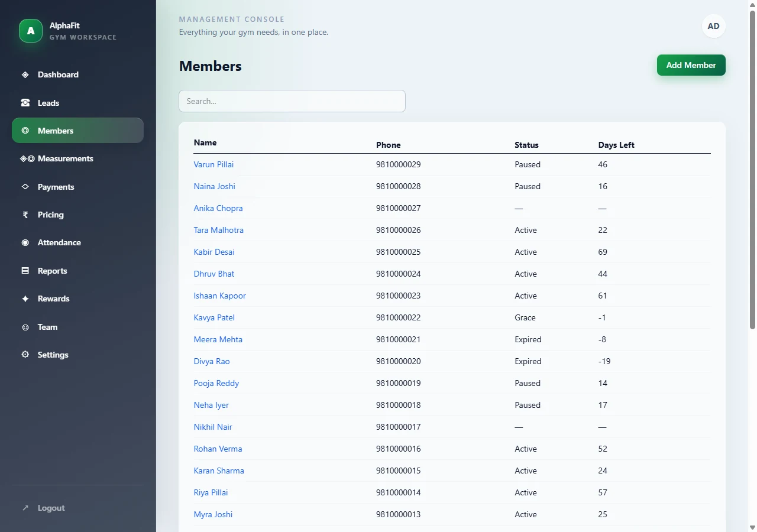Image resolution: width=757 pixels, height=532 pixels.
Task: Click the Team smiley icon
Action: 25,327
